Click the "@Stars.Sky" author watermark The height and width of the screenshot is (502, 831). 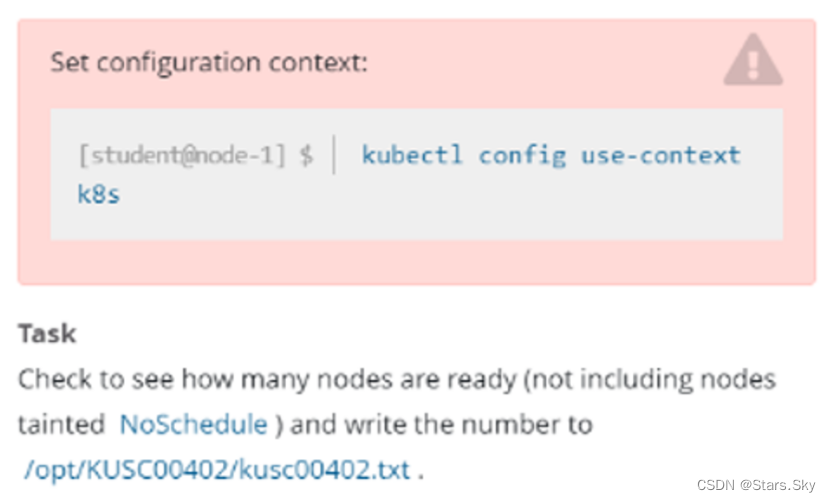click(x=784, y=484)
